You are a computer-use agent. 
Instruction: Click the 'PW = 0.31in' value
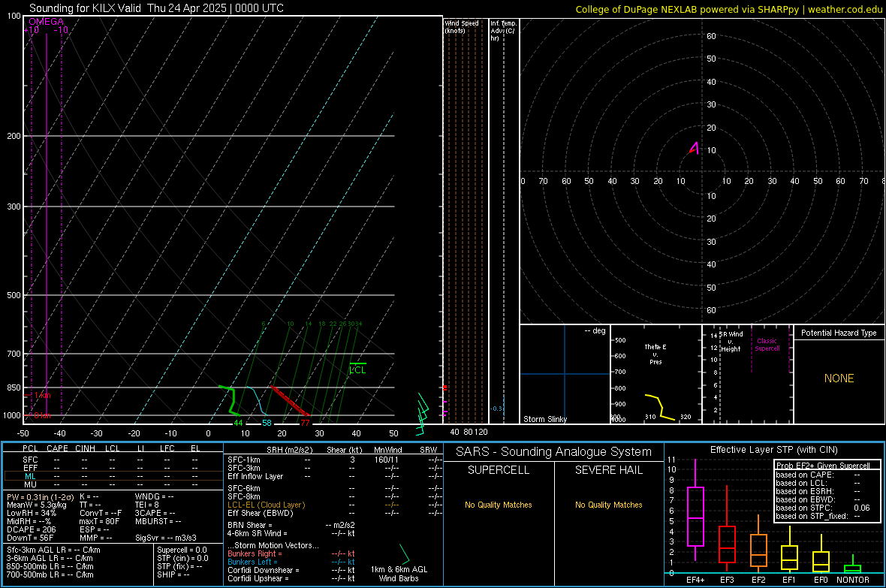(x=40, y=496)
